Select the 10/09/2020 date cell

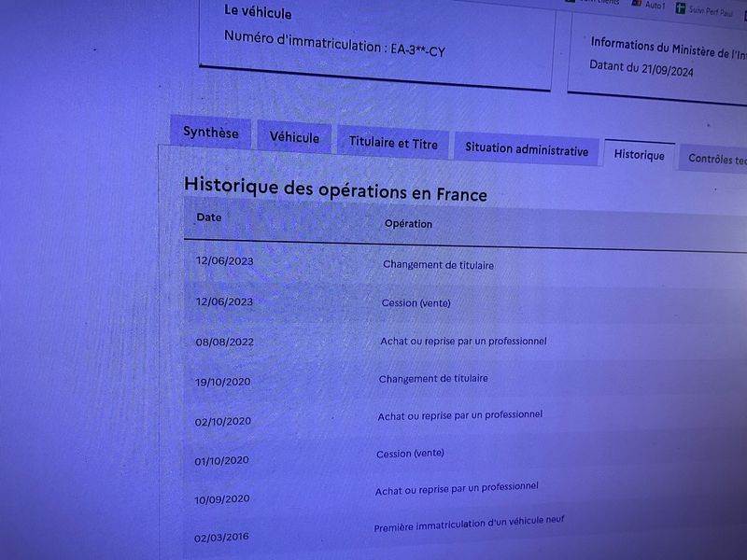coord(221,499)
